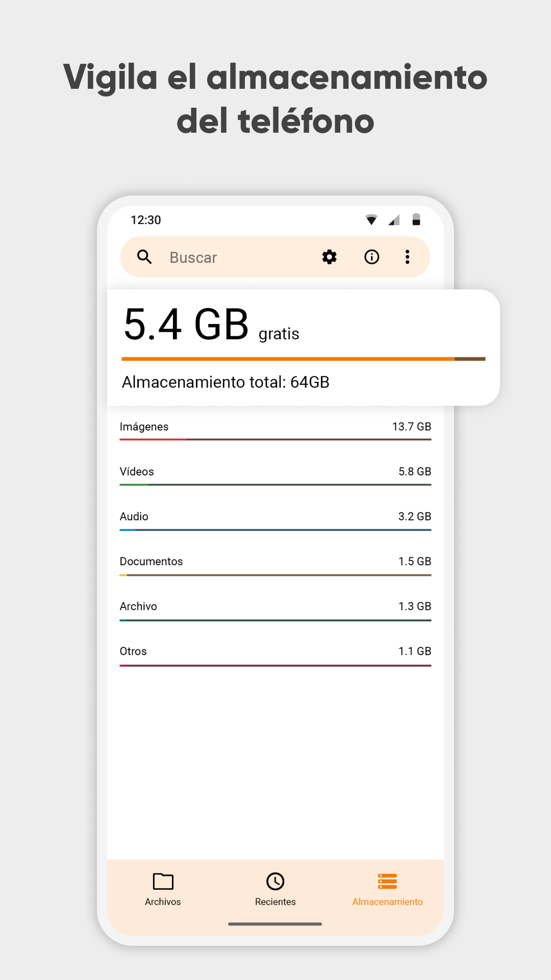
Task: Click the Vídeos usage progress bar
Action: pyautogui.click(x=275, y=484)
